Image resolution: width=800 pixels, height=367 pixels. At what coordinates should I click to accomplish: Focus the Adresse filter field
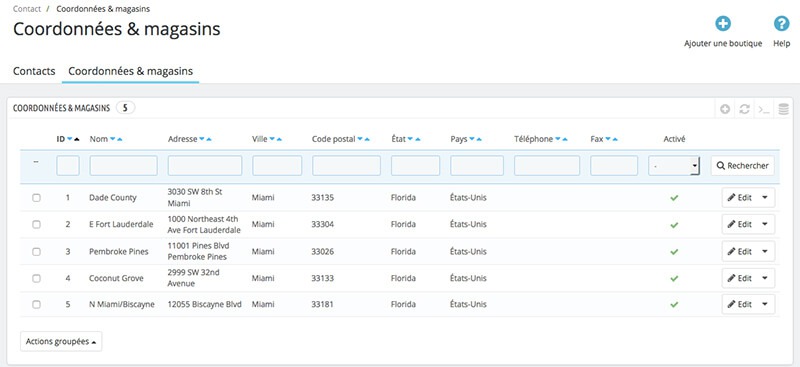pyautogui.click(x=205, y=166)
